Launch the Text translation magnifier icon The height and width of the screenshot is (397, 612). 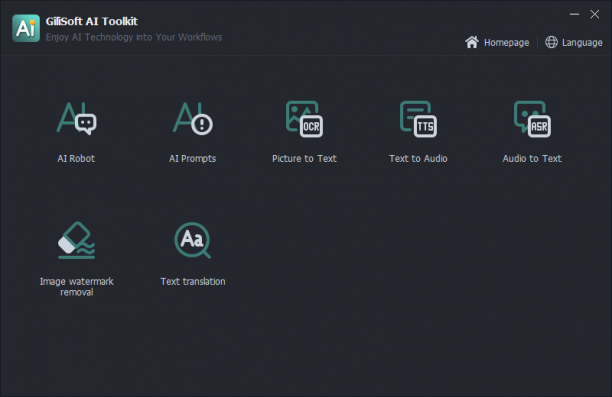coord(192,240)
